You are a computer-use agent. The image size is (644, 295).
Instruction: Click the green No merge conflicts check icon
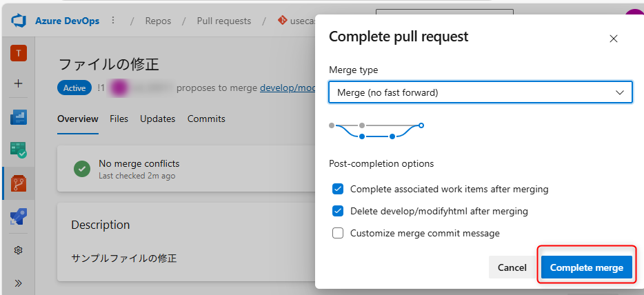82,169
